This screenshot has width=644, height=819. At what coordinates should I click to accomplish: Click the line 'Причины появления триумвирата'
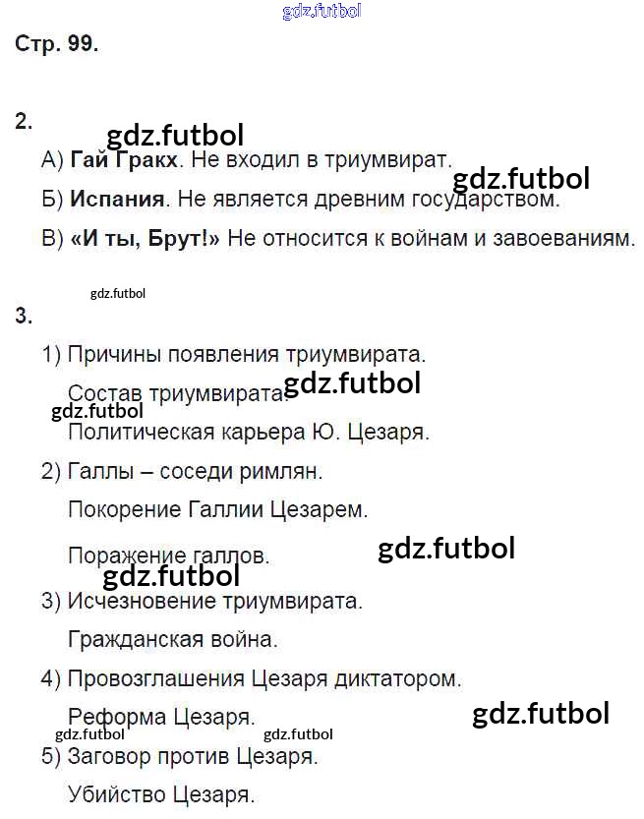[247, 354]
